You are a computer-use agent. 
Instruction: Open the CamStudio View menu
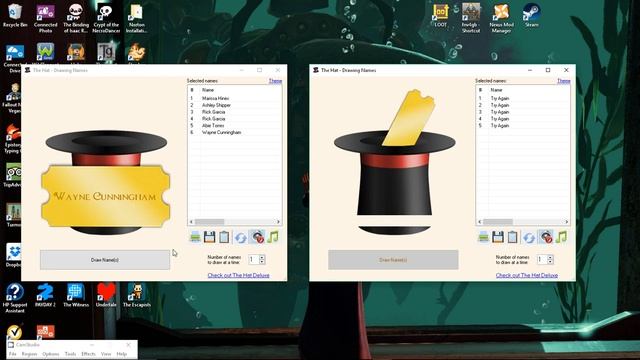pyautogui.click(x=106, y=354)
